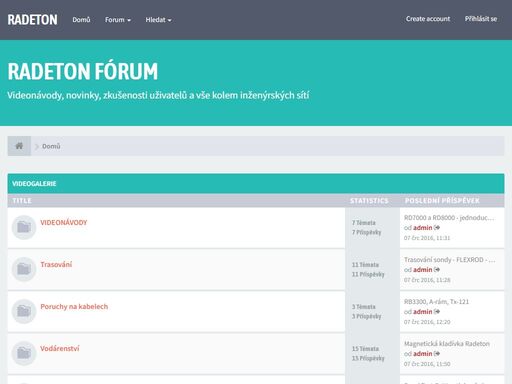The image size is (512, 384).
Task: Click admin author in the Vodárenství row
Action: [423, 354]
